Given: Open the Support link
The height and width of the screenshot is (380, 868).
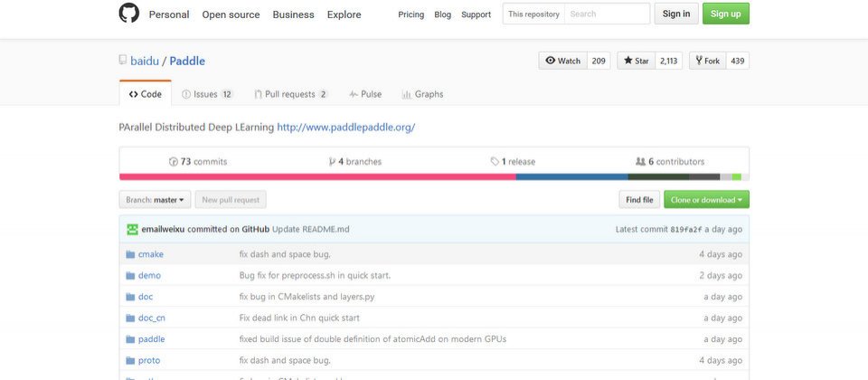Looking at the screenshot, I should click(476, 14).
